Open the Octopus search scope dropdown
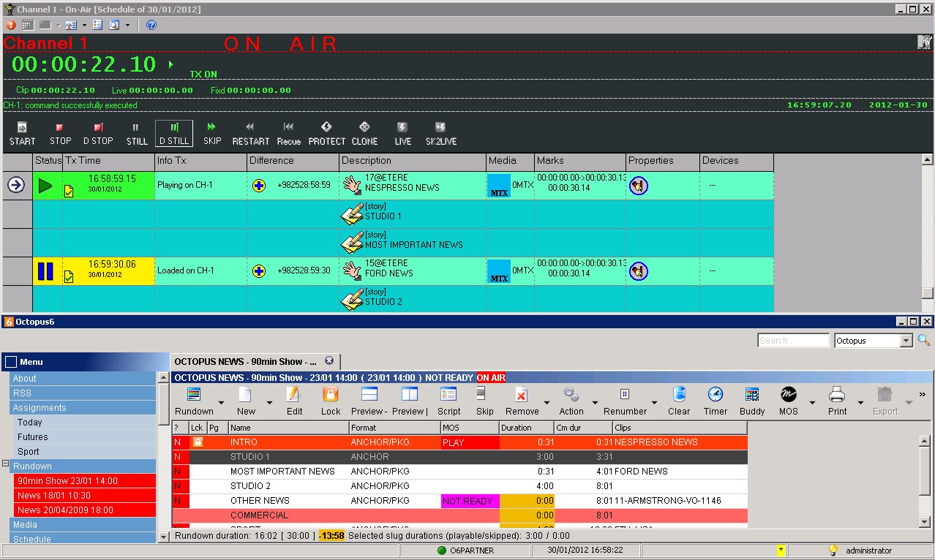The width and height of the screenshot is (935, 560). pos(906,341)
